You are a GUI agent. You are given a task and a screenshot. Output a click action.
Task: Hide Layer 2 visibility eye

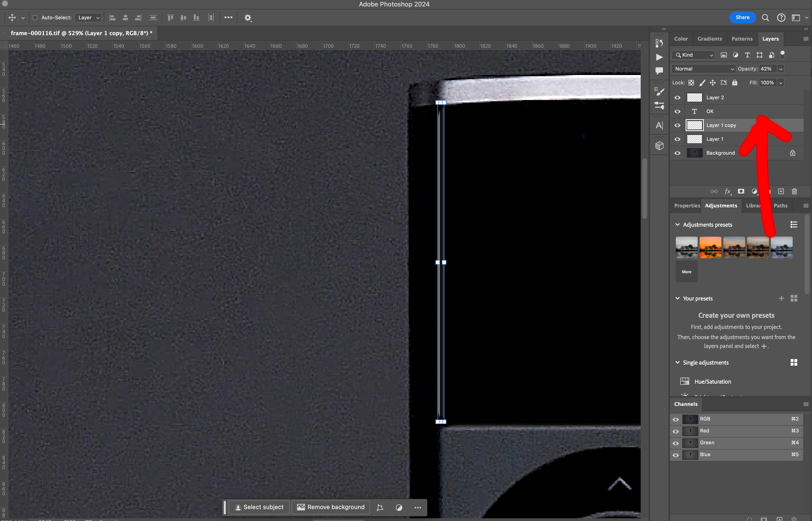[677, 98]
